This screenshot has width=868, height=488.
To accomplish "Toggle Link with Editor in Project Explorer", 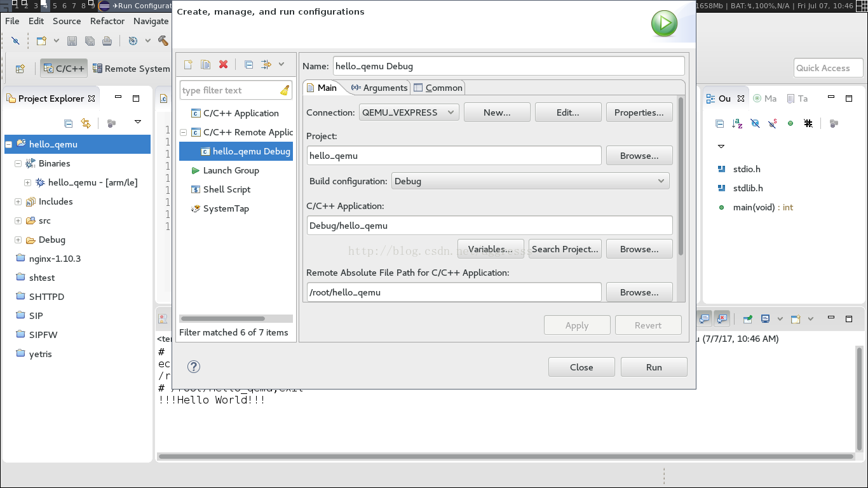I will [86, 123].
